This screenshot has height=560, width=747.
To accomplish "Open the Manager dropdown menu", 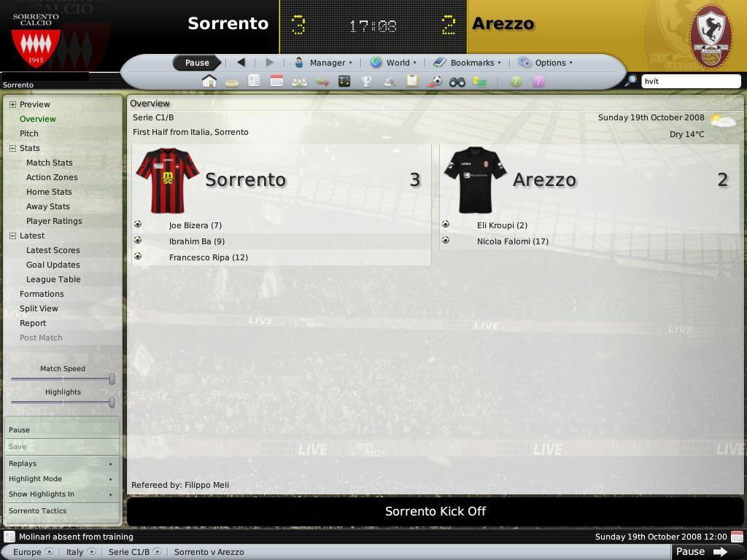I will (323, 63).
